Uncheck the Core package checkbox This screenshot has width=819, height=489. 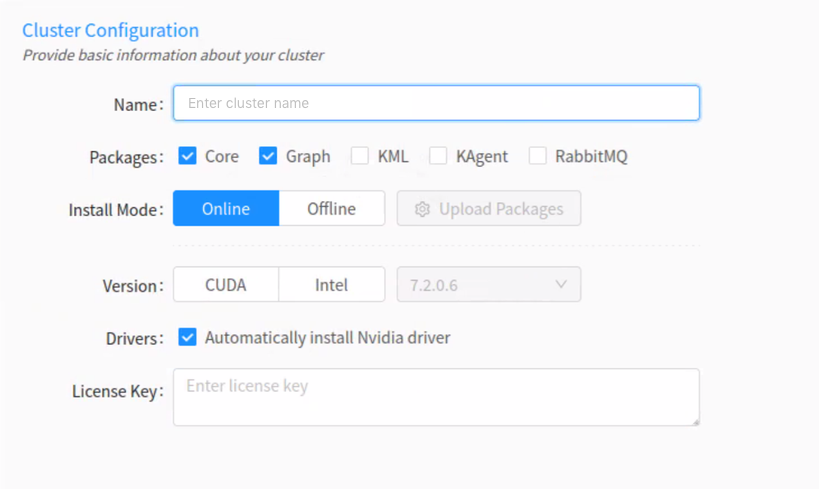point(188,156)
